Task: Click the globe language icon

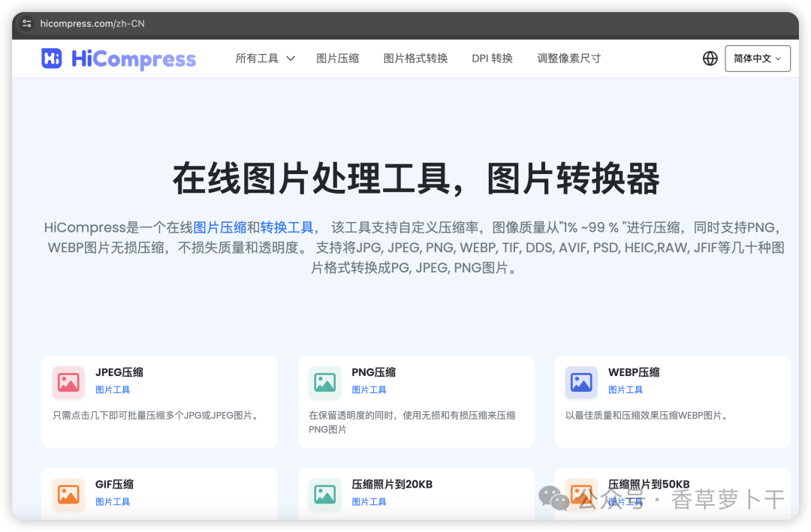Action: click(710, 58)
